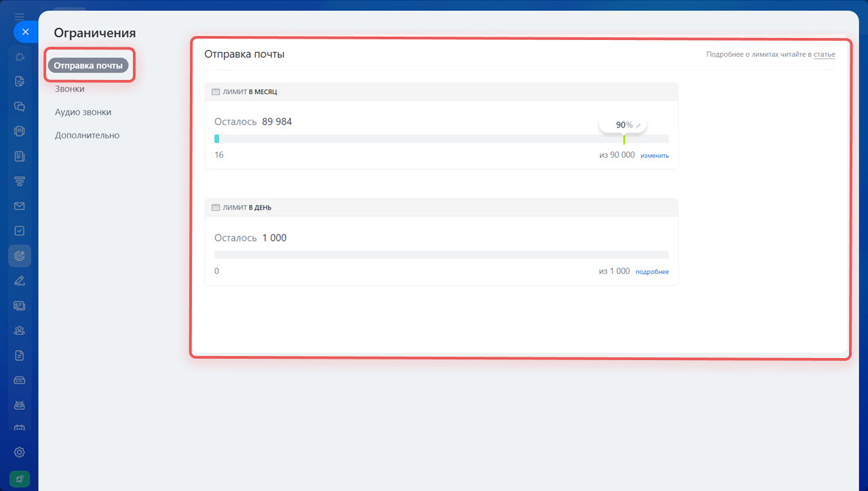The image size is (868, 491).
Task: Click the daily used count 0
Action: pyautogui.click(x=217, y=271)
